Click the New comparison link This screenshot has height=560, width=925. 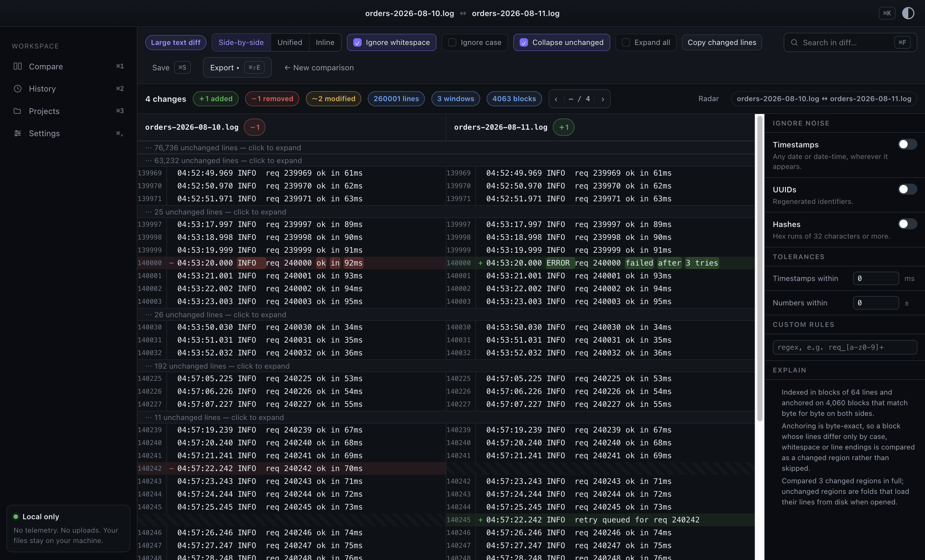(319, 67)
